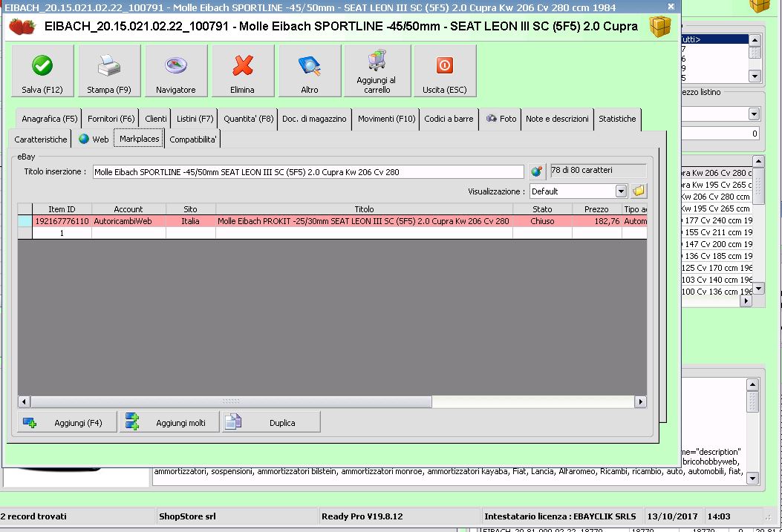Select the Markplaces sub-tab
782x532 pixels.
coord(139,139)
